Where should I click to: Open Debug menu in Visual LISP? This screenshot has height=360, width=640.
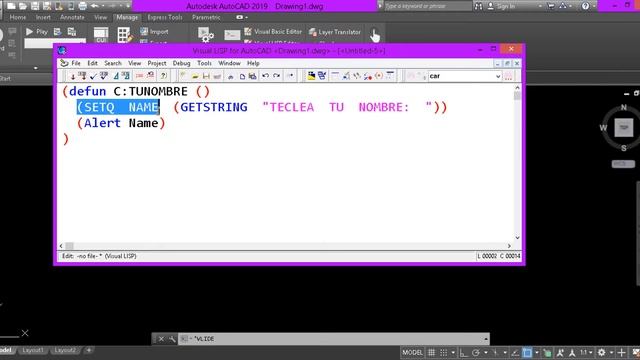click(x=181, y=63)
